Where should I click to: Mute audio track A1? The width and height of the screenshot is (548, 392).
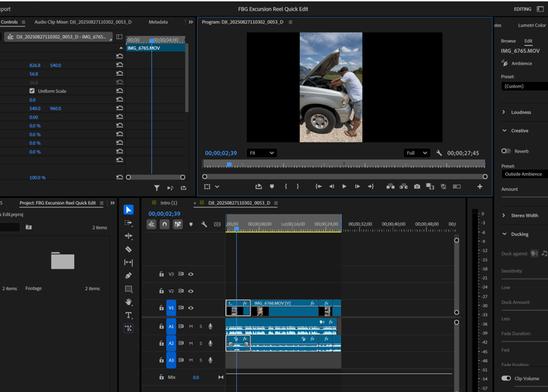point(191,326)
